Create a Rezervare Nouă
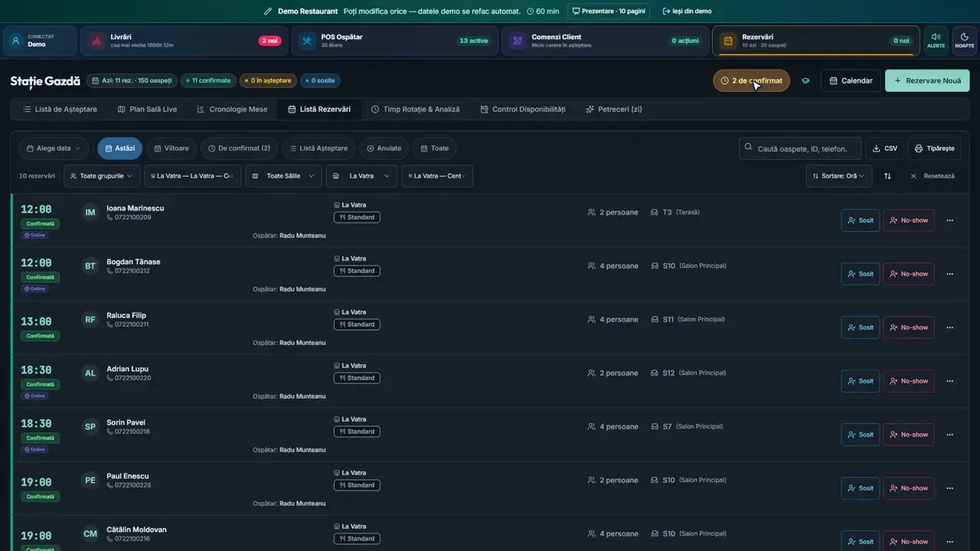This screenshot has height=551, width=980. (927, 80)
